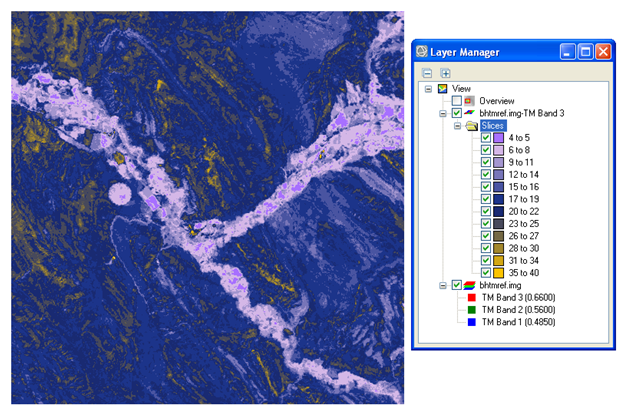Viewport: 628px width, 417px height.
Task: Close the Layer Manager window
Action: click(x=603, y=52)
